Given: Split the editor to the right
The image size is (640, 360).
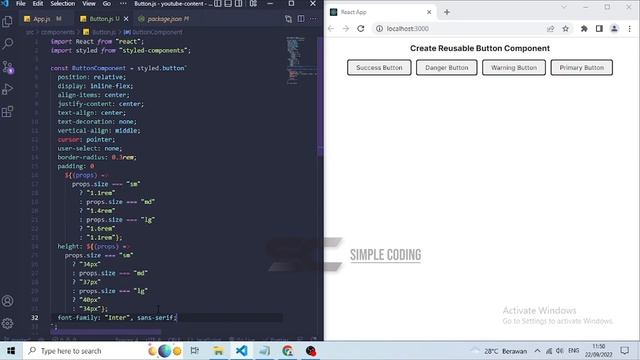Looking at the screenshot, I should (301, 19).
